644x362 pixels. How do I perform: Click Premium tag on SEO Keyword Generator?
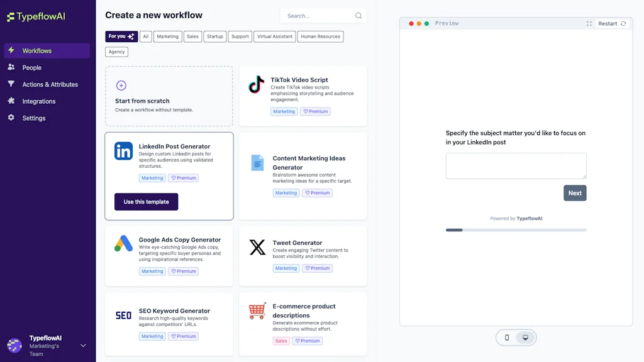[x=183, y=337]
